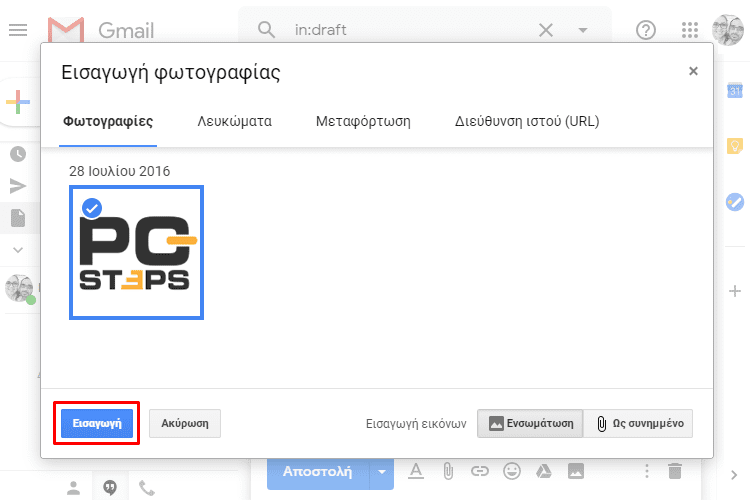Screen dimensions: 750x500
Task: Collapse the side panel with the chevron arrow
Action: pos(734,475)
